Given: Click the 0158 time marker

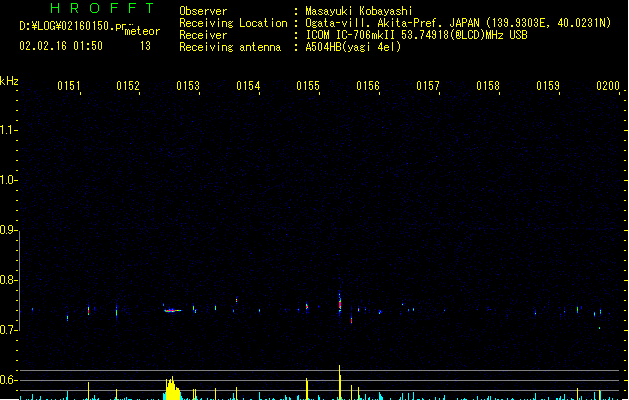Looking at the screenshot, I should coord(488,86).
